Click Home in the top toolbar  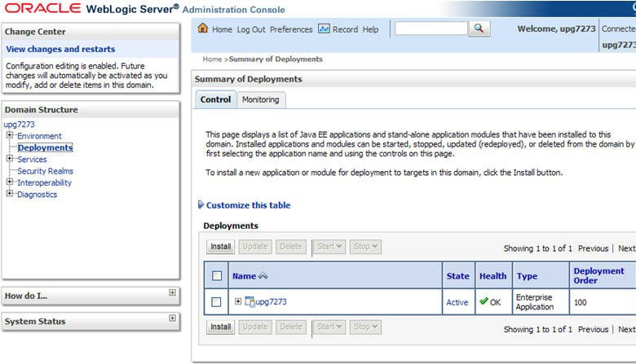tap(222, 29)
